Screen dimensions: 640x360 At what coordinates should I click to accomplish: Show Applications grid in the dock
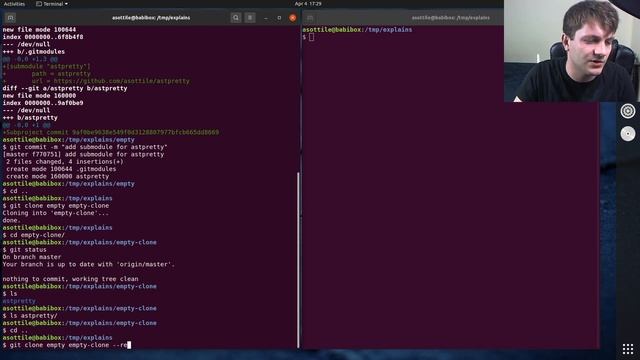coord(628,349)
